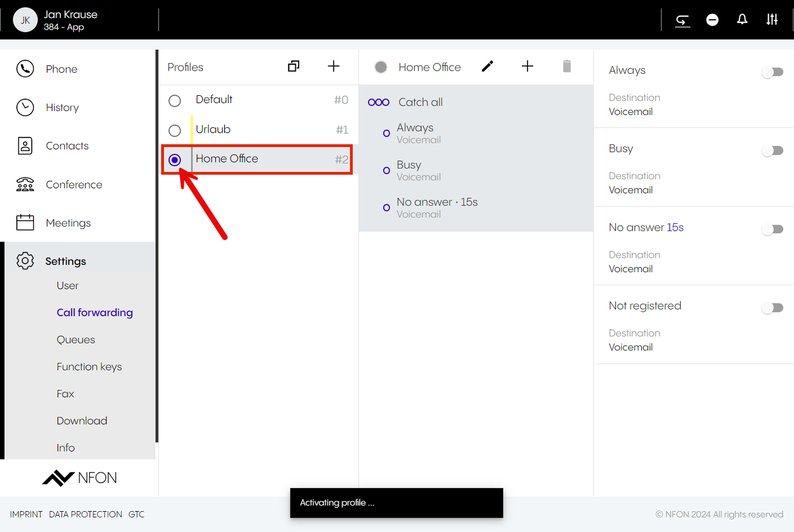
Task: Add a rule to Home Office with plus
Action: click(x=527, y=66)
